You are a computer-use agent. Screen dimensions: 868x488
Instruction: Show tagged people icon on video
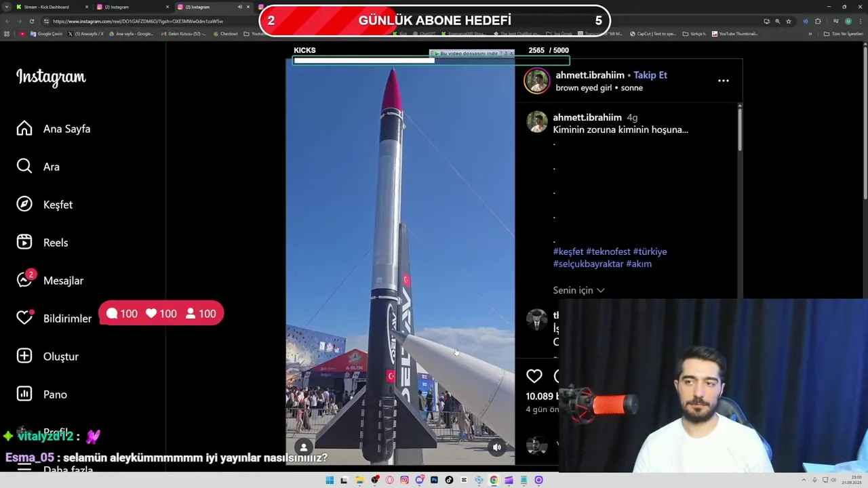304,447
